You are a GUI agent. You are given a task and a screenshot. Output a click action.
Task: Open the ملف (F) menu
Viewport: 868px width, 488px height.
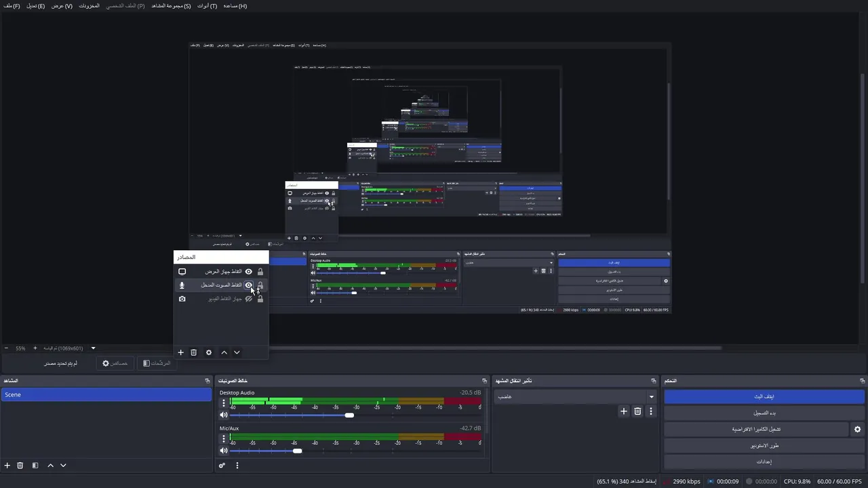coord(12,6)
